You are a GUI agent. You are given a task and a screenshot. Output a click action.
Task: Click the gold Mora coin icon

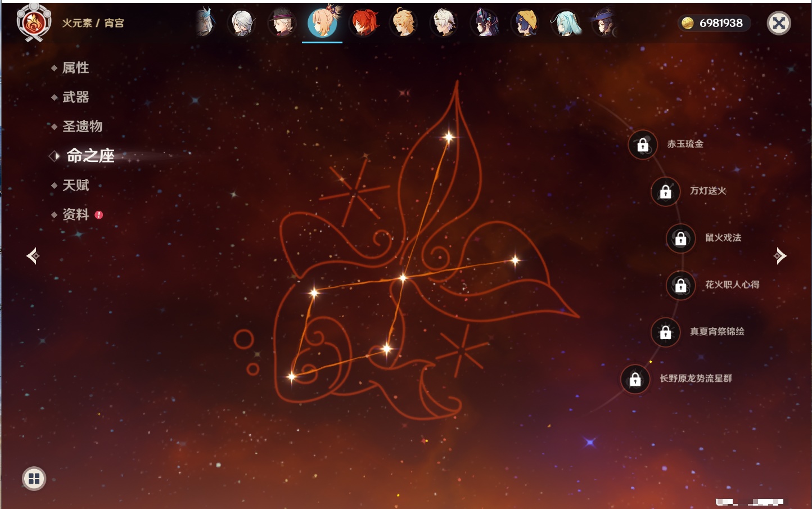pyautogui.click(x=687, y=23)
